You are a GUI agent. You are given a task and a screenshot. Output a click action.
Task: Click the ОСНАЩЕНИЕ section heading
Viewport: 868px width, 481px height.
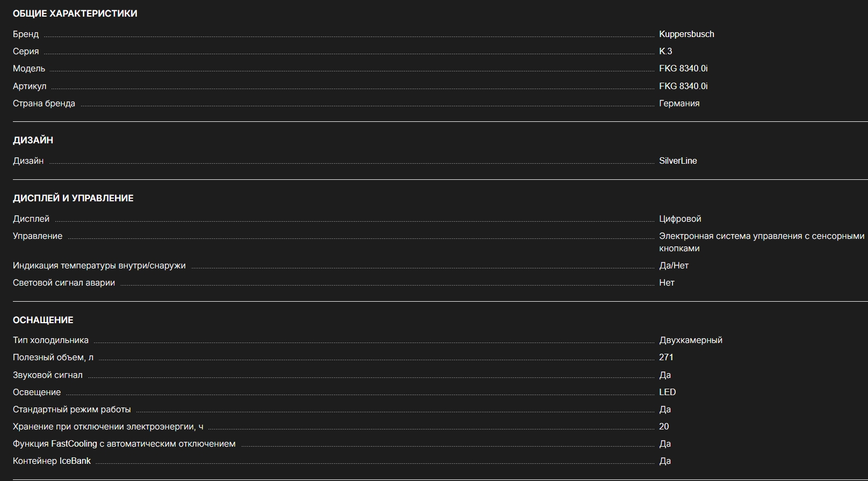pyautogui.click(x=43, y=320)
